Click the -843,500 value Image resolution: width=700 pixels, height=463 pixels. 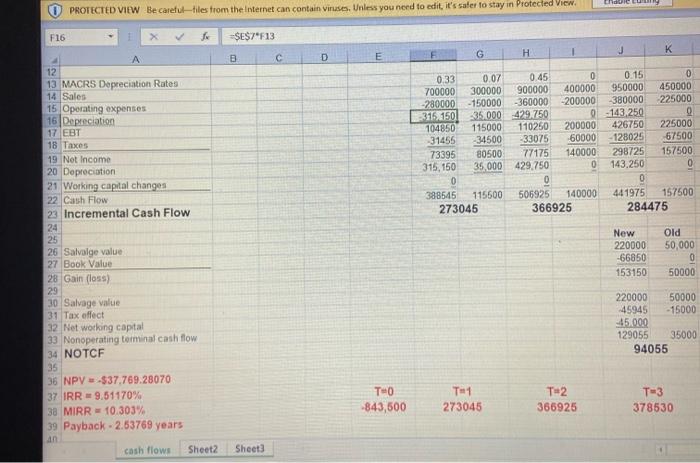[384, 407]
